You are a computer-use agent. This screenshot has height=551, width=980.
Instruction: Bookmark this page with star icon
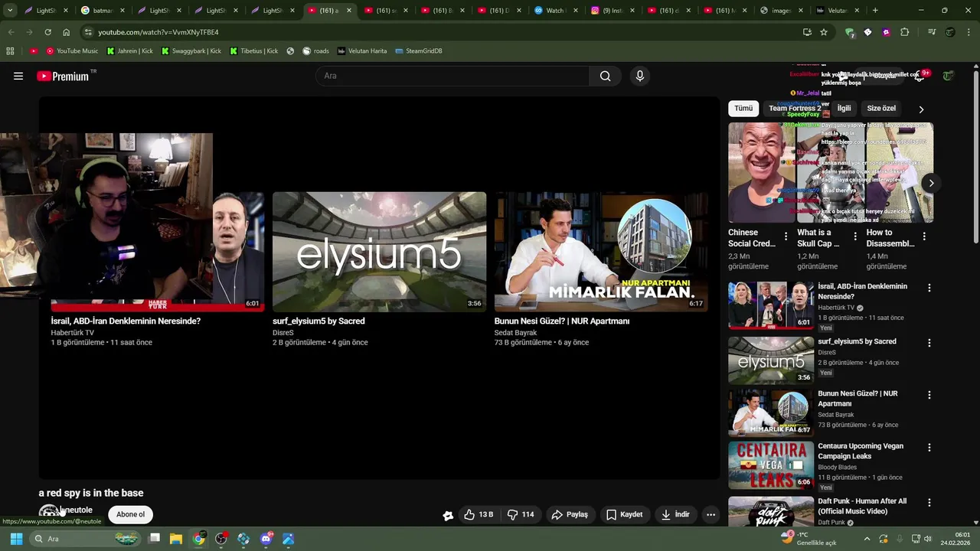(824, 32)
